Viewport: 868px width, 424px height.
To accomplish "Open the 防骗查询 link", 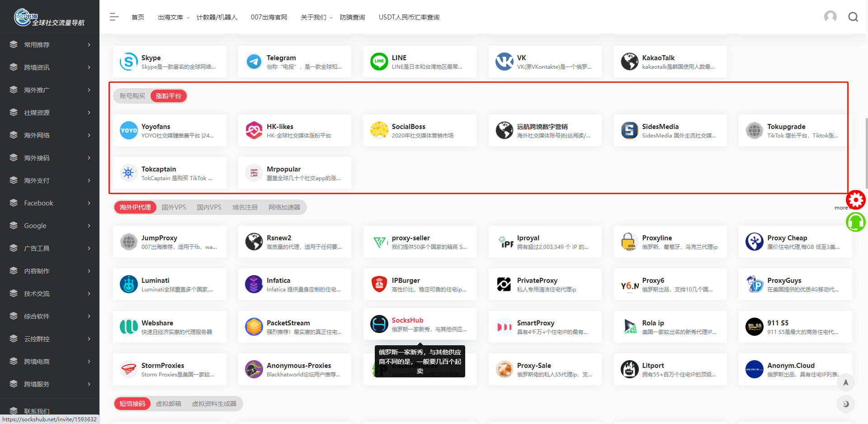I will [353, 17].
